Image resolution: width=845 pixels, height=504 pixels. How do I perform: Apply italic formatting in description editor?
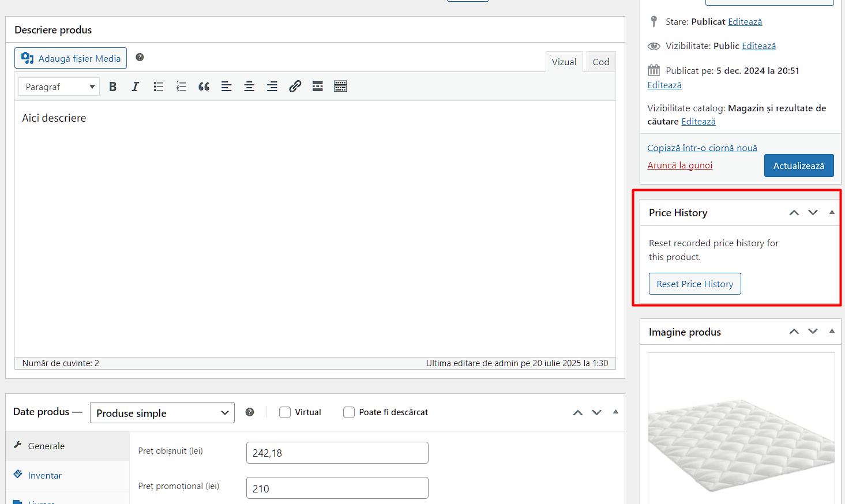coord(135,86)
